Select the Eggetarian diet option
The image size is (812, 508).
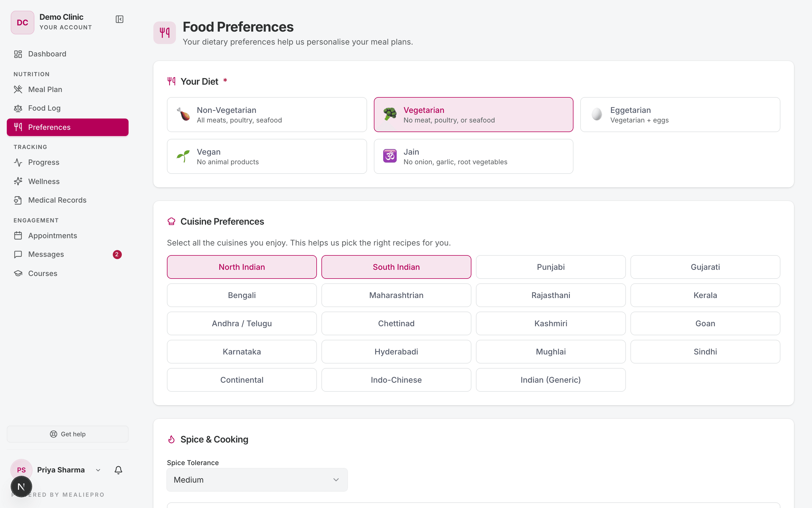click(x=680, y=115)
